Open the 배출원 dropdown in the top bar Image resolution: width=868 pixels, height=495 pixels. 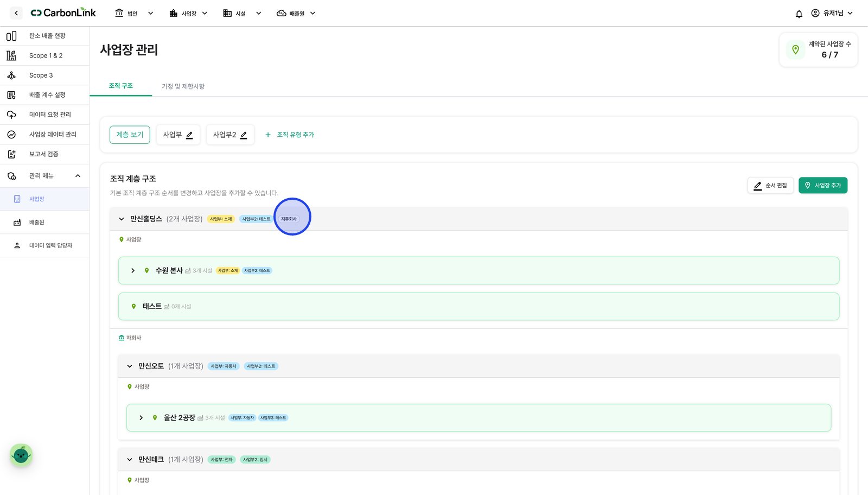[296, 13]
